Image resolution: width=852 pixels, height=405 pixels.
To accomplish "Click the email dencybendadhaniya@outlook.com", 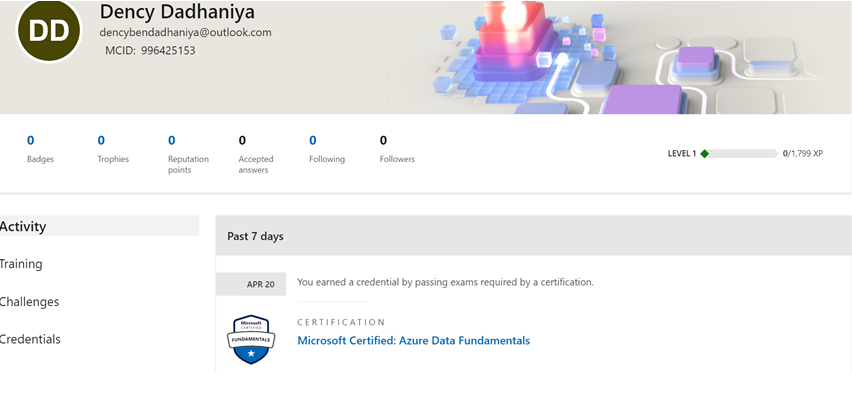I will coord(185,33).
